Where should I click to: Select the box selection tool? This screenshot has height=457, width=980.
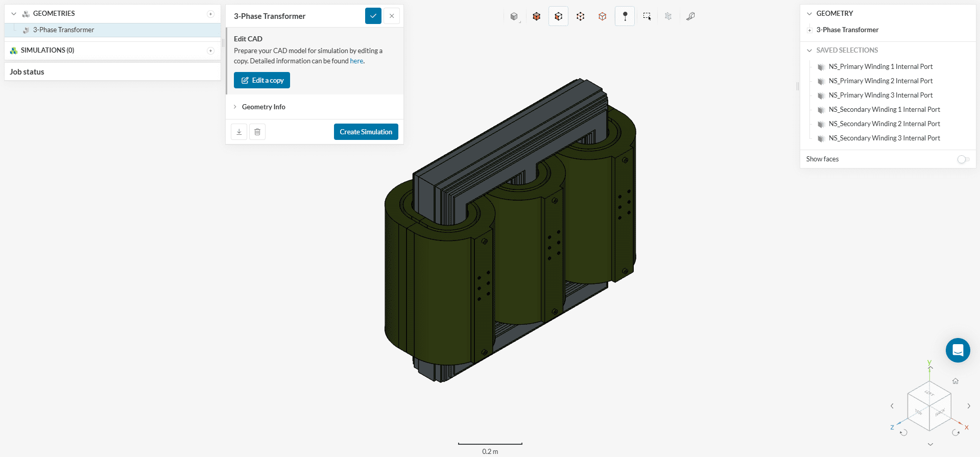pyautogui.click(x=647, y=16)
